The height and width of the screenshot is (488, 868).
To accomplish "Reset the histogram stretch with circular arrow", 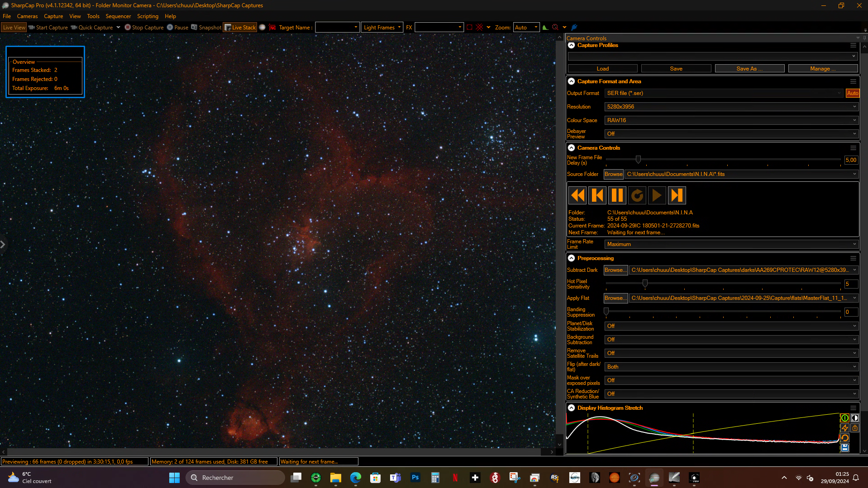I will click(844, 438).
